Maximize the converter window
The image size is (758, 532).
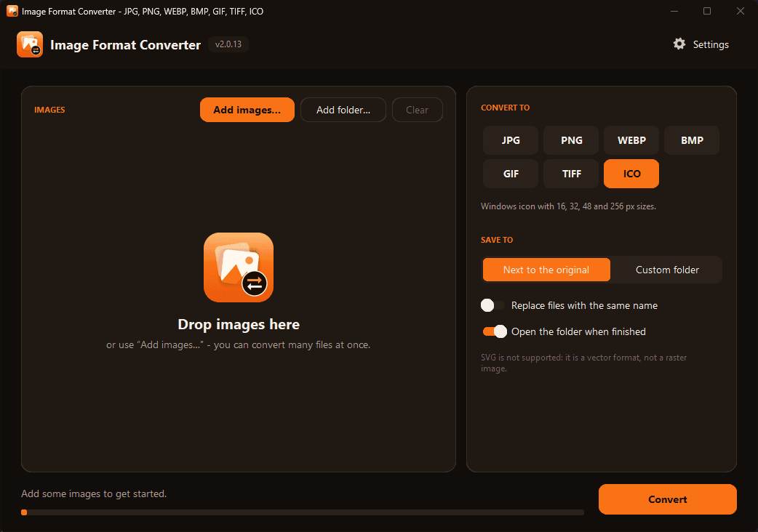[x=707, y=11]
